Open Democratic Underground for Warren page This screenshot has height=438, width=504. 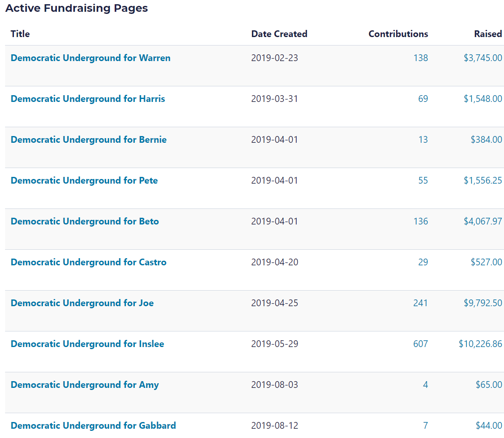click(91, 58)
